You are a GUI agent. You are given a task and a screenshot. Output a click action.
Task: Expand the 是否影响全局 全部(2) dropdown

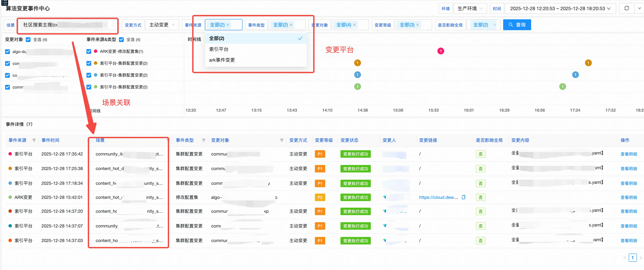click(484, 25)
